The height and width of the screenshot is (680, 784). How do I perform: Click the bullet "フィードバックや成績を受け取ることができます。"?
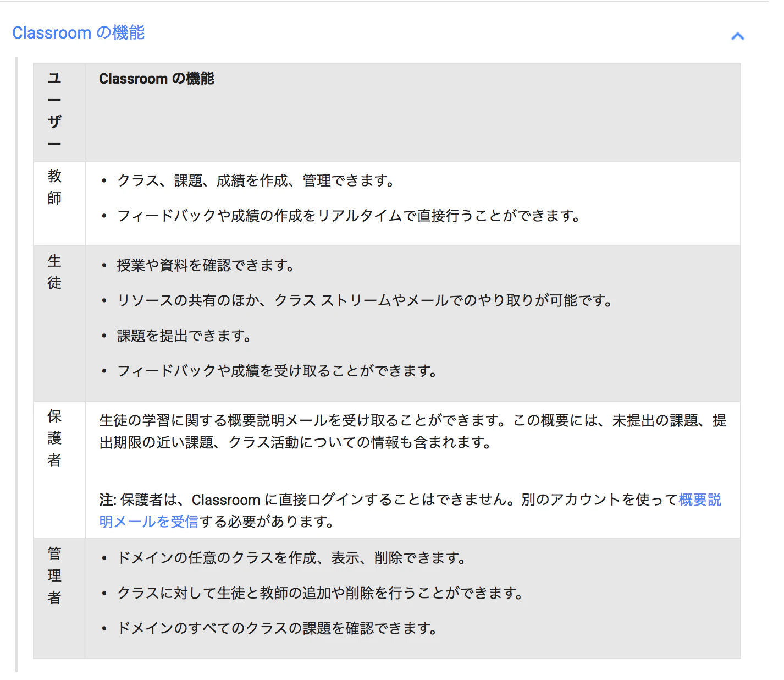tap(278, 371)
